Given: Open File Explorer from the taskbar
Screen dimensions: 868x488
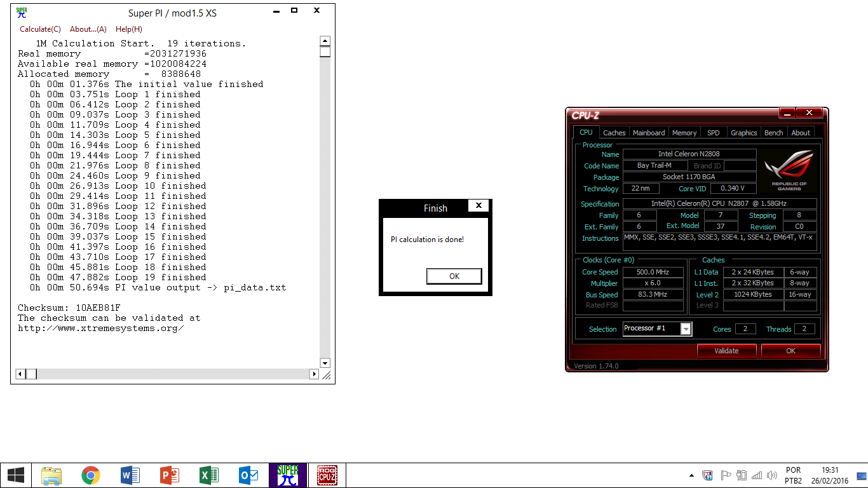Looking at the screenshot, I should click(x=51, y=475).
